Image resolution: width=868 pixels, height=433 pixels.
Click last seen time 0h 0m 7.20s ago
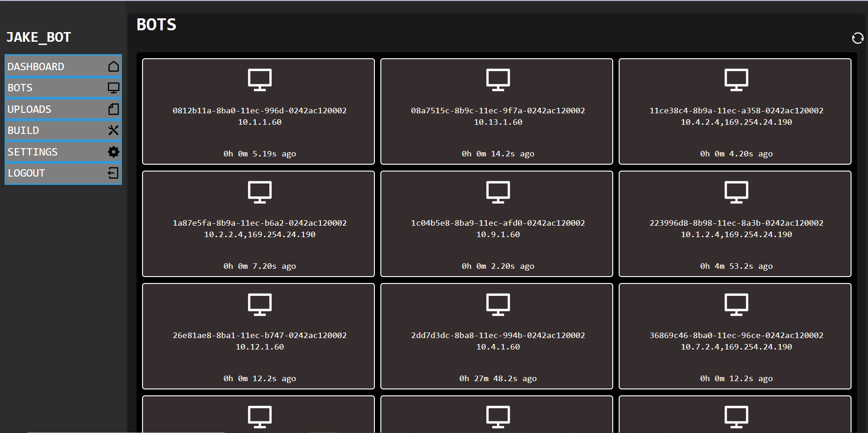(x=260, y=266)
